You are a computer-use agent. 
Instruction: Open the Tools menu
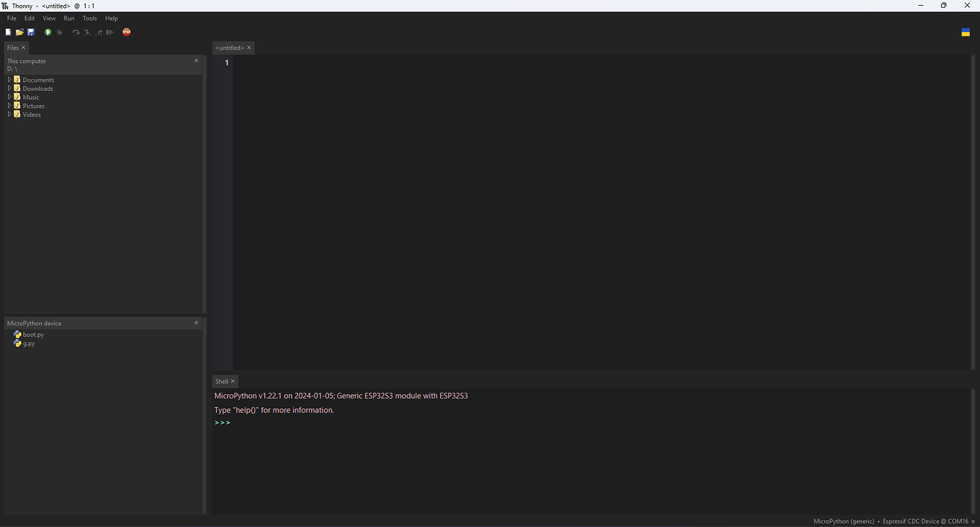(89, 18)
